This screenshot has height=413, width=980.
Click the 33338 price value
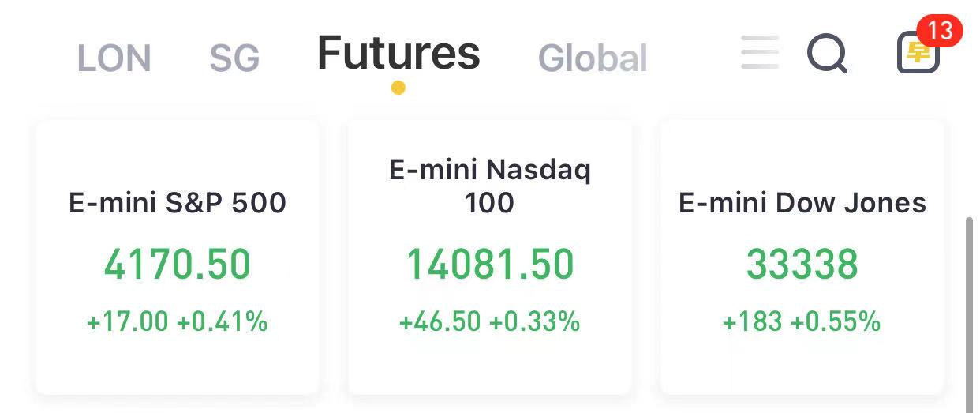point(802,265)
